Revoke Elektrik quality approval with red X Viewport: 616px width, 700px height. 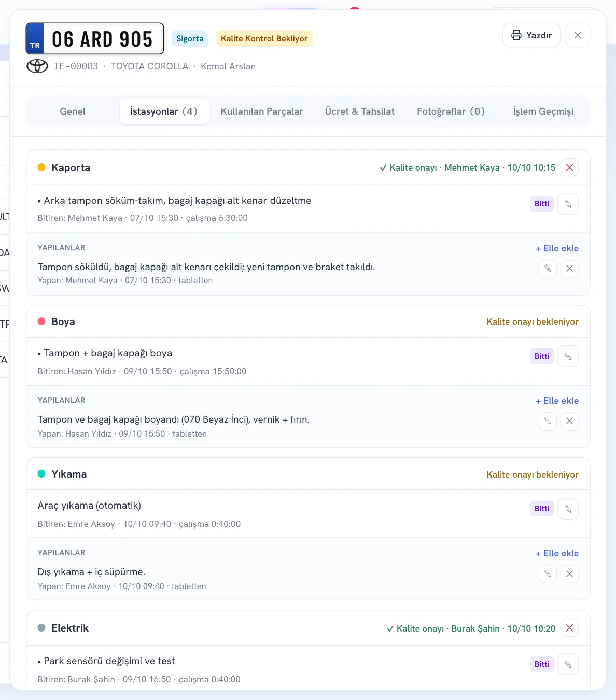pyautogui.click(x=569, y=628)
